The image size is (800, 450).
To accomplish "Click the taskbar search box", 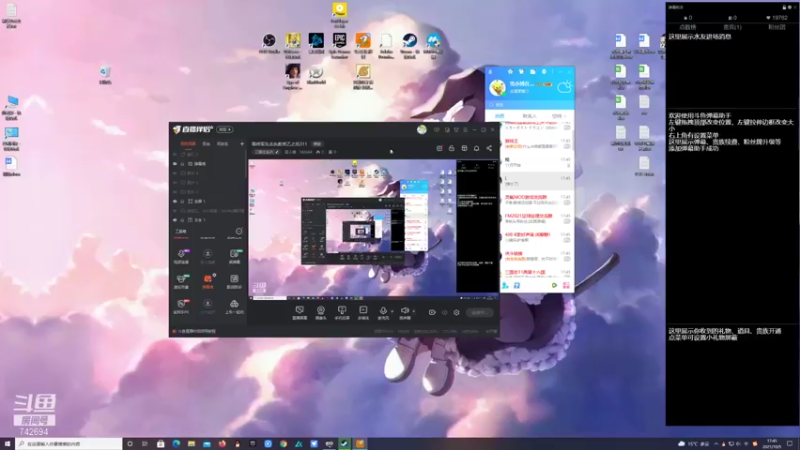I will (68, 444).
